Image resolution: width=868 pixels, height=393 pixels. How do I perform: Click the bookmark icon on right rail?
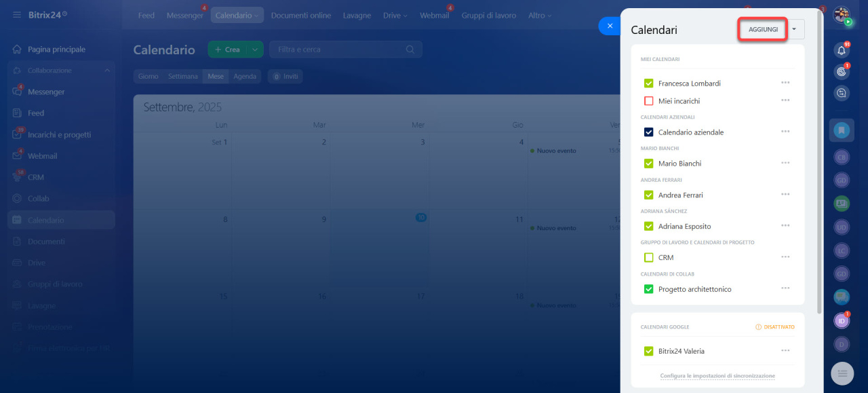click(x=842, y=130)
